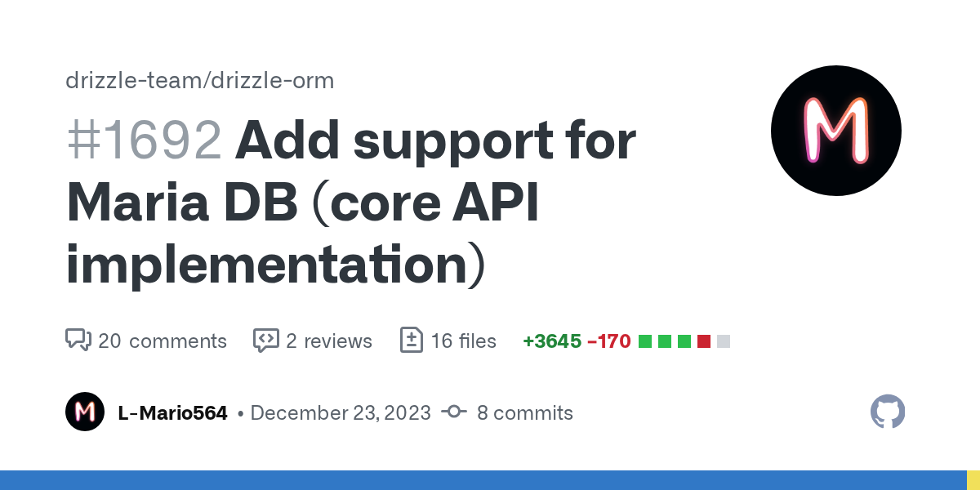Click the large neon M avatar
Viewport: 980px width, 490px height.
click(x=835, y=131)
